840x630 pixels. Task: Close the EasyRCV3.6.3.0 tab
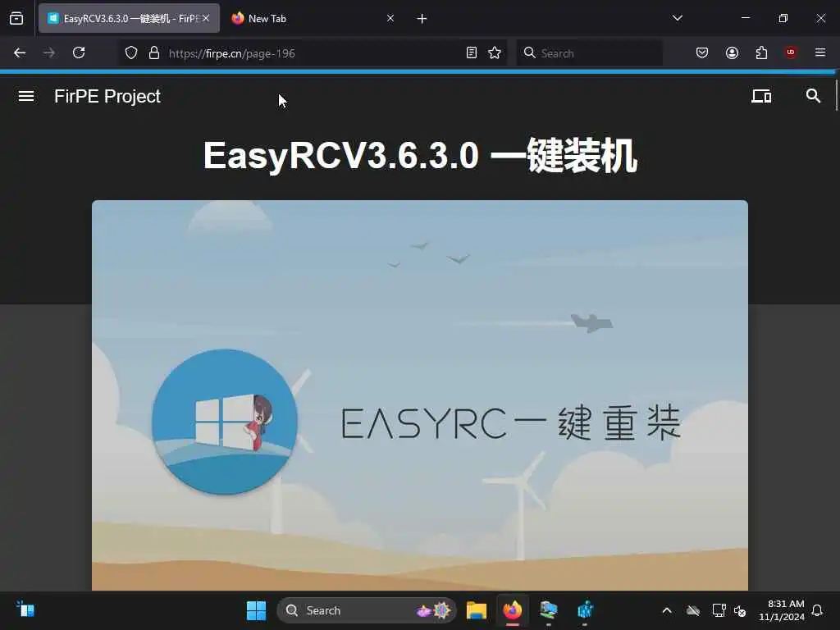coord(206,18)
